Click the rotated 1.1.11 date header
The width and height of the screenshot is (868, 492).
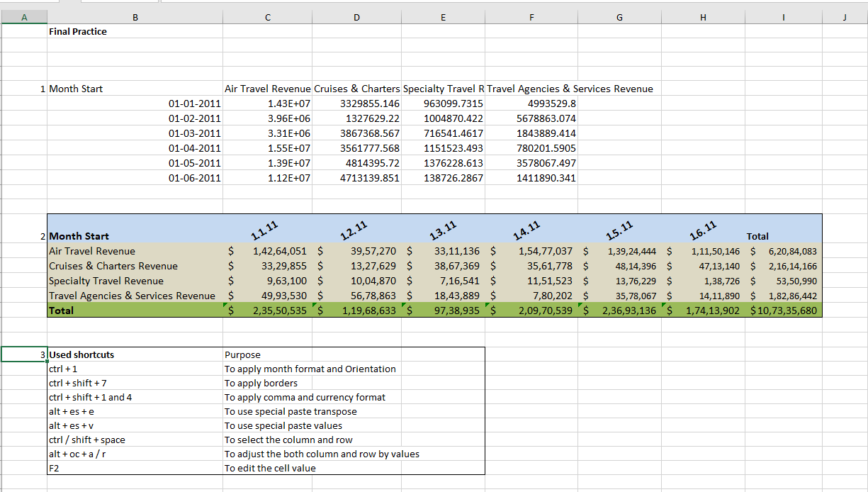264,231
